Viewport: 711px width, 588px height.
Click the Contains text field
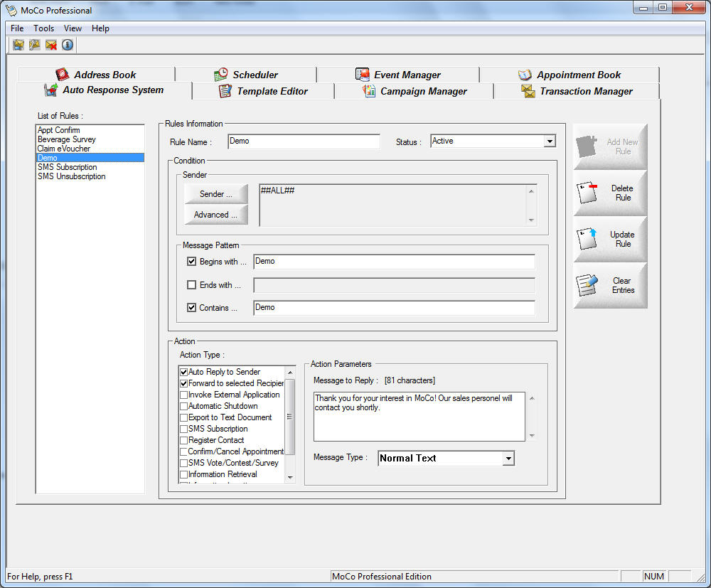[394, 307]
